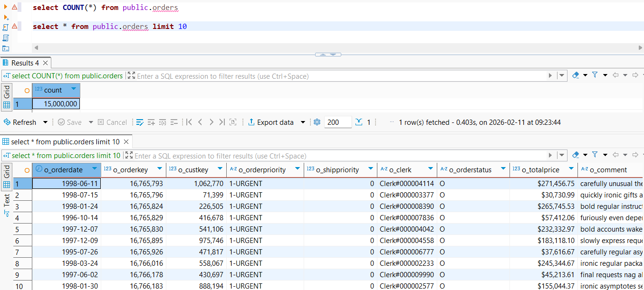Execute the SQL statement

(6, 7)
